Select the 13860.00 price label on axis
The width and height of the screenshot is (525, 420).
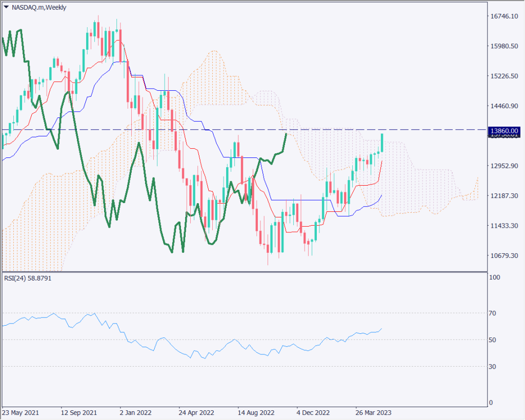504,131
